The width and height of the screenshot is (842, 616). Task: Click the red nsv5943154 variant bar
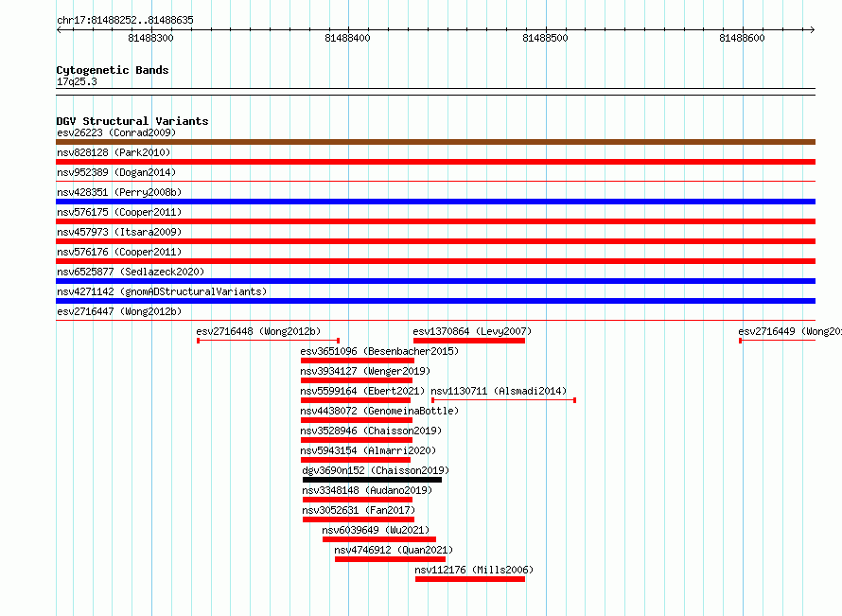[x=356, y=460]
